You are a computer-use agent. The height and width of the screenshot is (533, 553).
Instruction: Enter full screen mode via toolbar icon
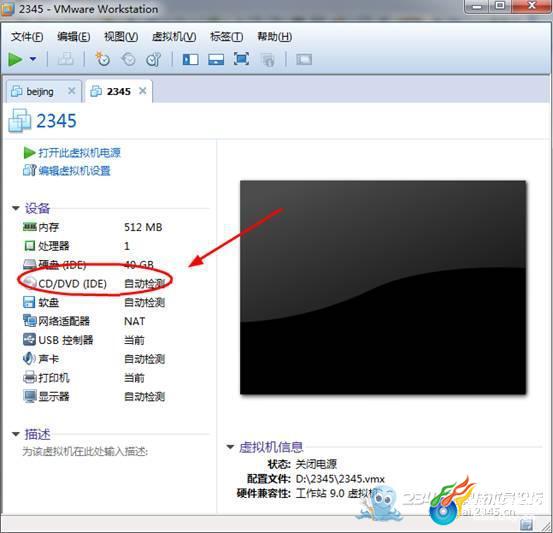point(241,59)
